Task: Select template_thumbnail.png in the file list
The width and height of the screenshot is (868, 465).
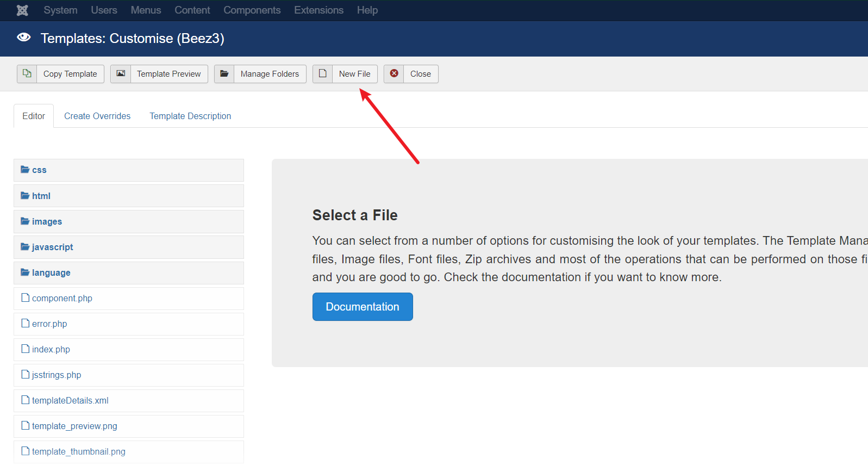Action: tap(129, 451)
